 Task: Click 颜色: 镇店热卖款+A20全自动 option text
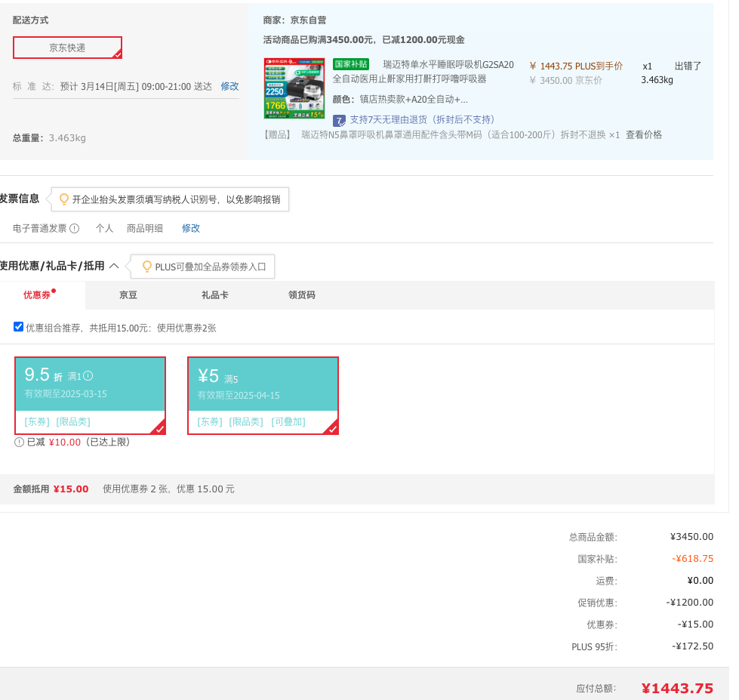click(400, 100)
